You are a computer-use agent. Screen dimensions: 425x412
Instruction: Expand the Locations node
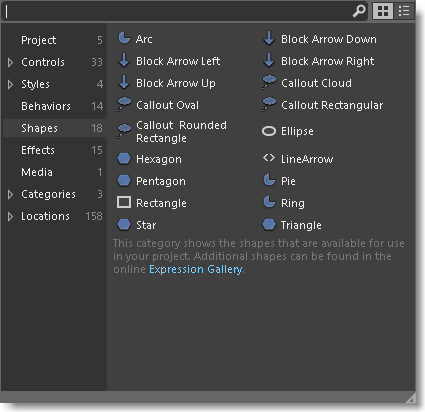10,216
